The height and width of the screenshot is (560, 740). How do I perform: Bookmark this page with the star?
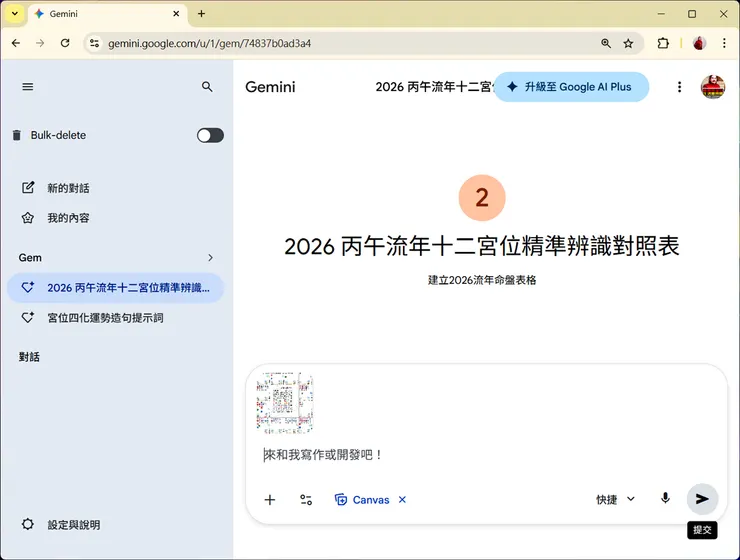628,43
